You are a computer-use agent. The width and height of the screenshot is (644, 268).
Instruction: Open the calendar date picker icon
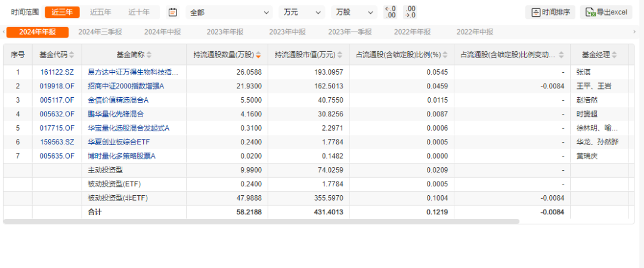[173, 13]
